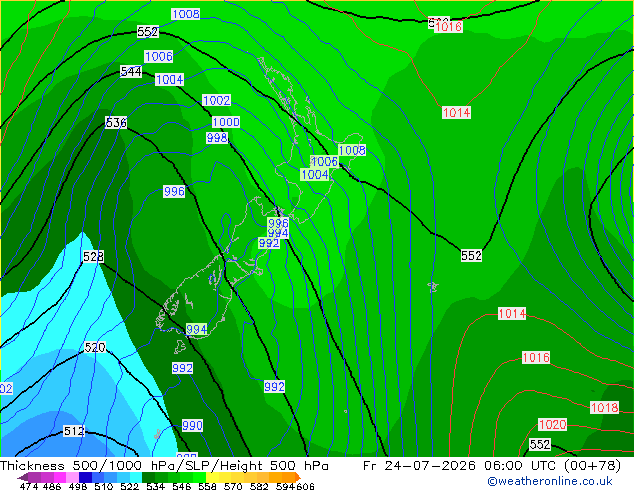Click the 1004 label with light green background

pyautogui.click(x=315, y=174)
